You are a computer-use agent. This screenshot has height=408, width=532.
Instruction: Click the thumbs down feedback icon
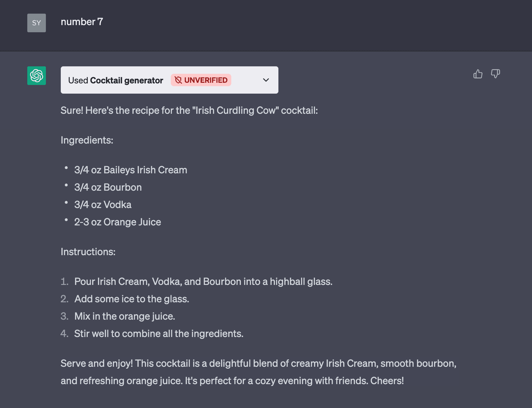(495, 74)
